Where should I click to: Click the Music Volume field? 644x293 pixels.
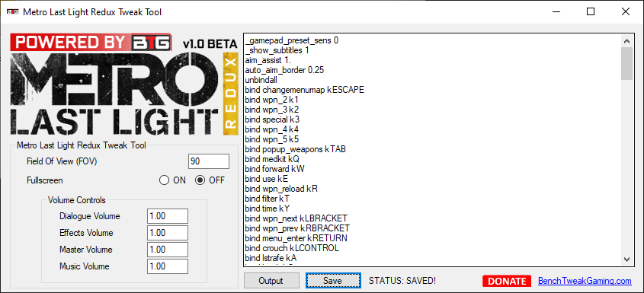pyautogui.click(x=168, y=266)
